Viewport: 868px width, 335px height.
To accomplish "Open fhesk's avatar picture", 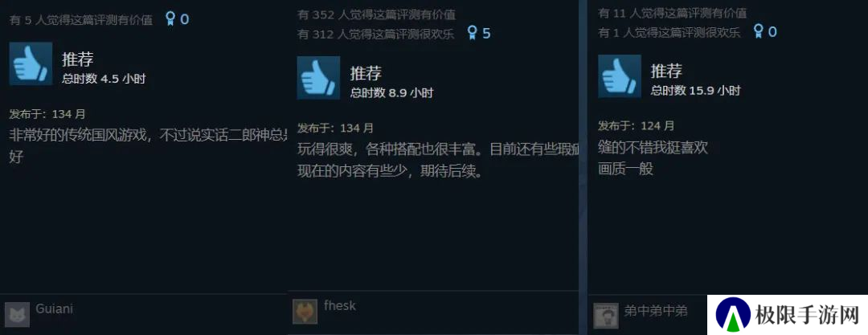I will click(305, 311).
